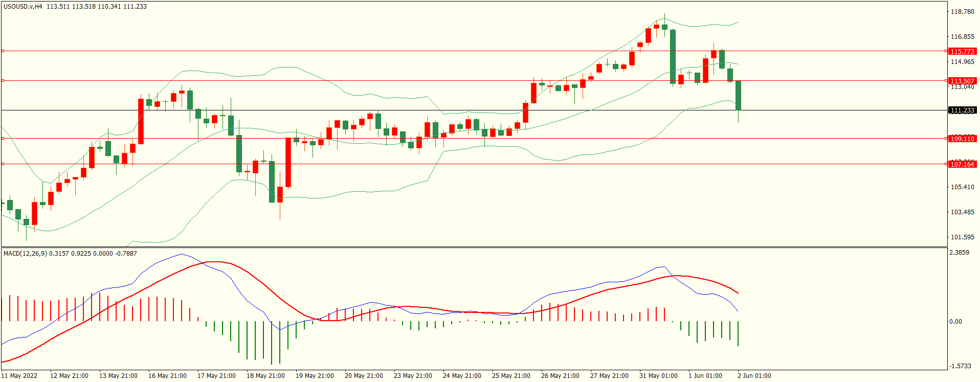Select the red 109.110 price level tag
Screen dimensions: 980x382
pos(962,139)
